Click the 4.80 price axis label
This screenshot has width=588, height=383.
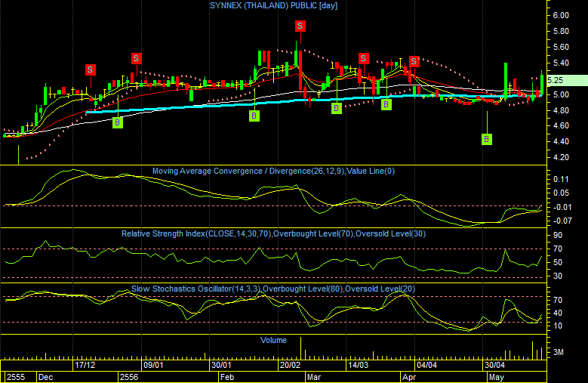point(561,110)
